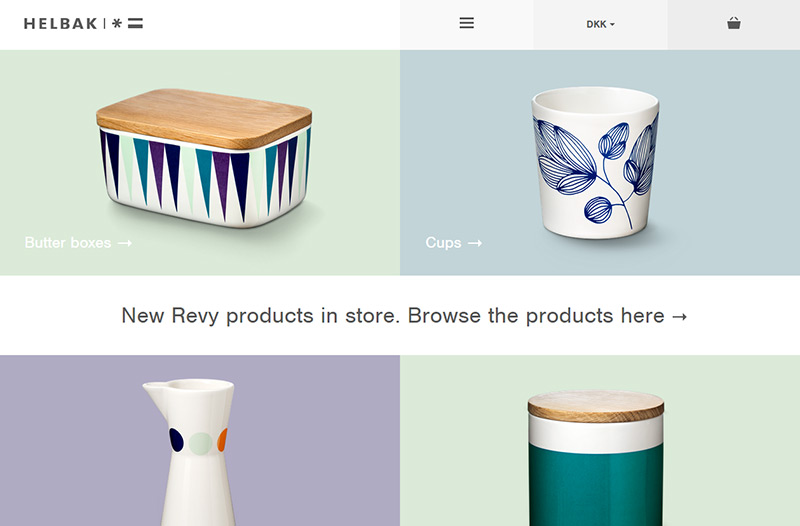
Task: Select the white pitcher with colored dots
Action: [x=191, y=453]
